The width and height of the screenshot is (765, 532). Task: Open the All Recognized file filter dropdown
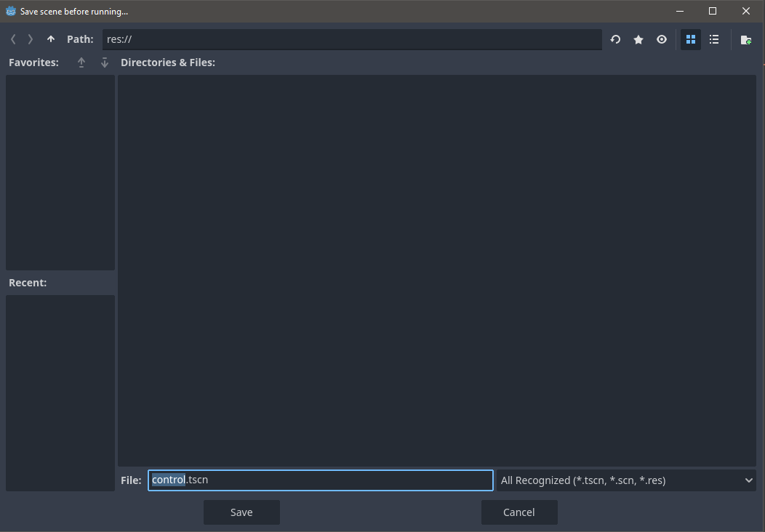[x=626, y=480]
